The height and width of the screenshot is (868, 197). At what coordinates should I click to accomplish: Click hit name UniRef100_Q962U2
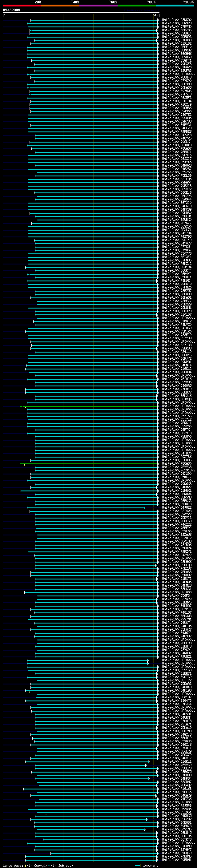(176, 819)
